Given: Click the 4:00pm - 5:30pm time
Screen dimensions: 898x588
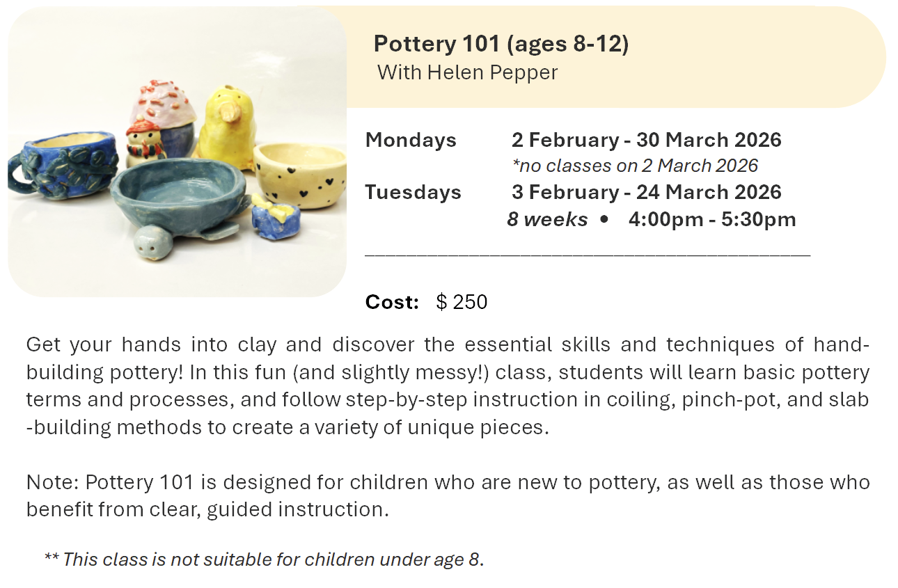Looking at the screenshot, I should (711, 219).
